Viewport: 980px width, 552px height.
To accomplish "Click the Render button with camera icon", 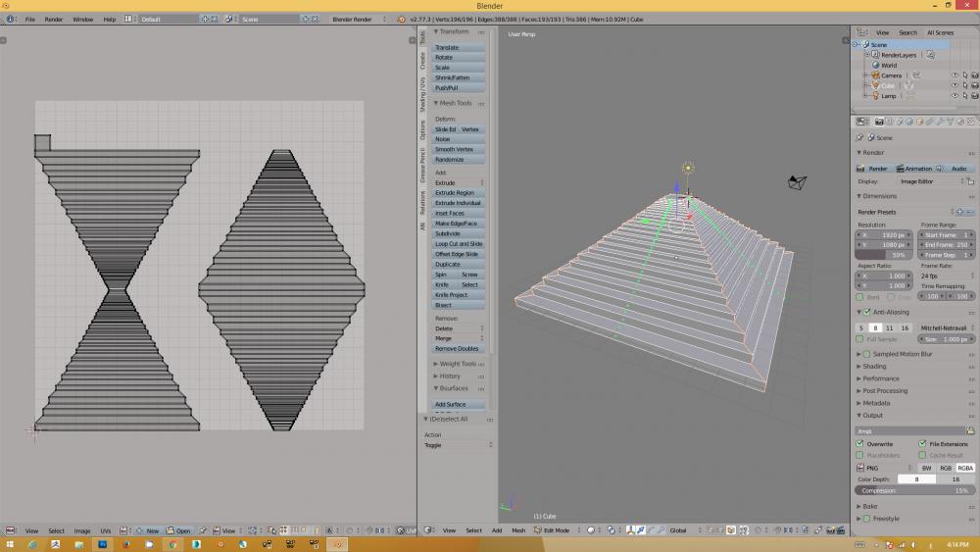I will [872, 169].
